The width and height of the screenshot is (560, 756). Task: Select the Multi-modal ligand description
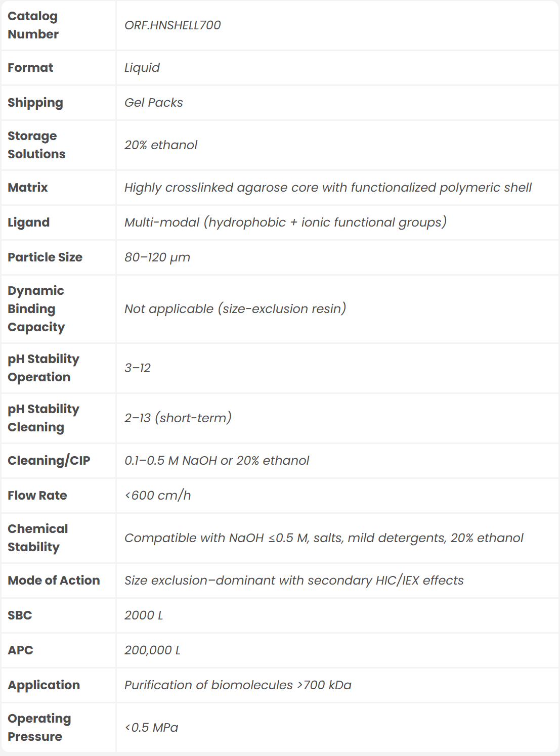pyautogui.click(x=285, y=223)
